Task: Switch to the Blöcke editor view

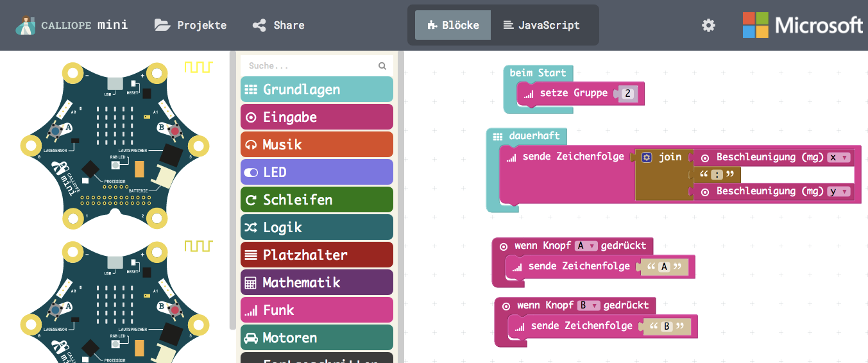Action: tap(453, 26)
